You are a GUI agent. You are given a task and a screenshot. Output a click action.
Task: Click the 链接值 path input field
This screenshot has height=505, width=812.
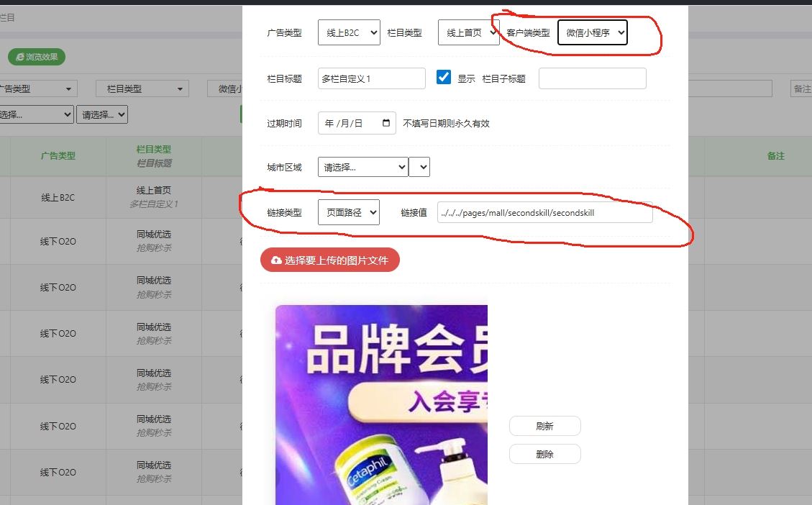(544, 213)
